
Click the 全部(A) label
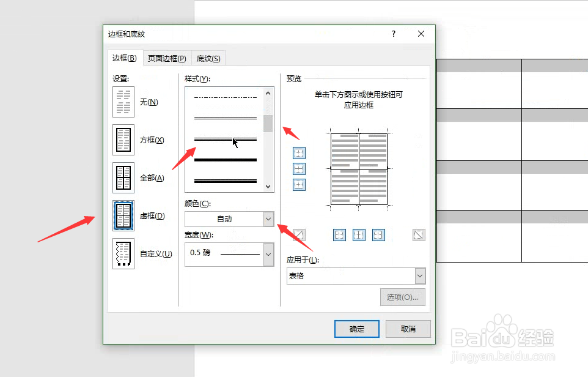tap(152, 178)
